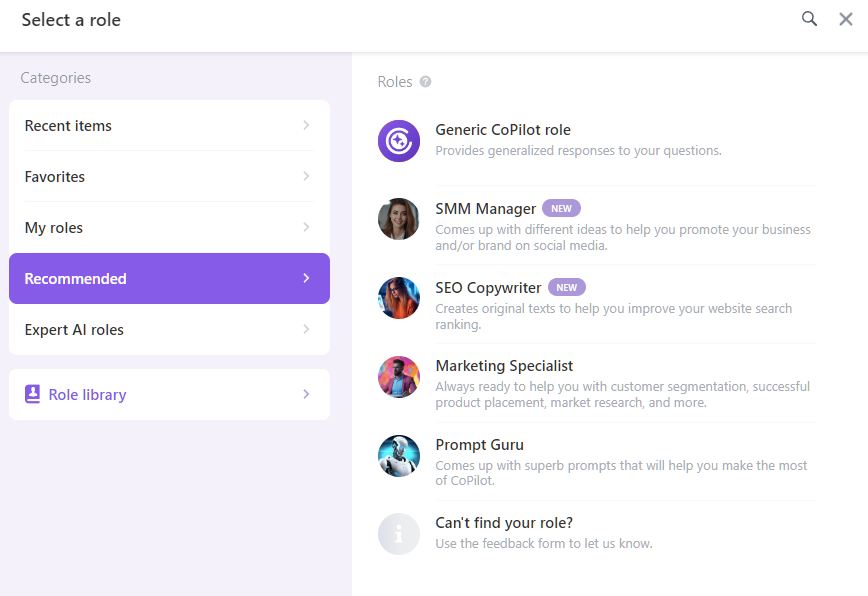Expand the My roles category

pos(169,228)
